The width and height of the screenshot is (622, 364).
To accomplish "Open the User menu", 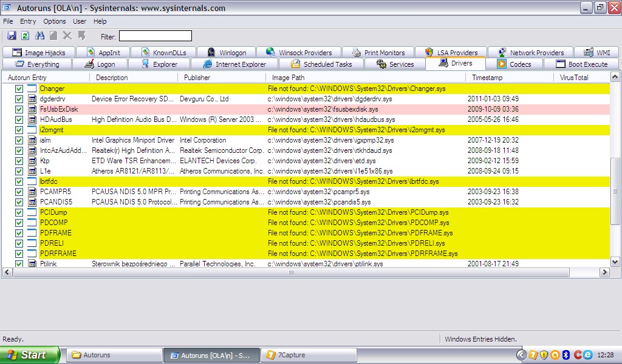I will 80,21.
